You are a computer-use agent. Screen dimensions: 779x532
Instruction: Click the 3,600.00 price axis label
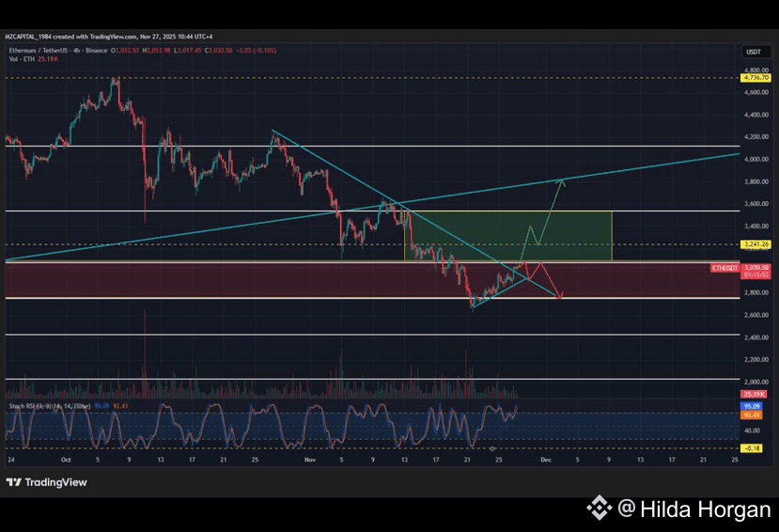[756, 204]
